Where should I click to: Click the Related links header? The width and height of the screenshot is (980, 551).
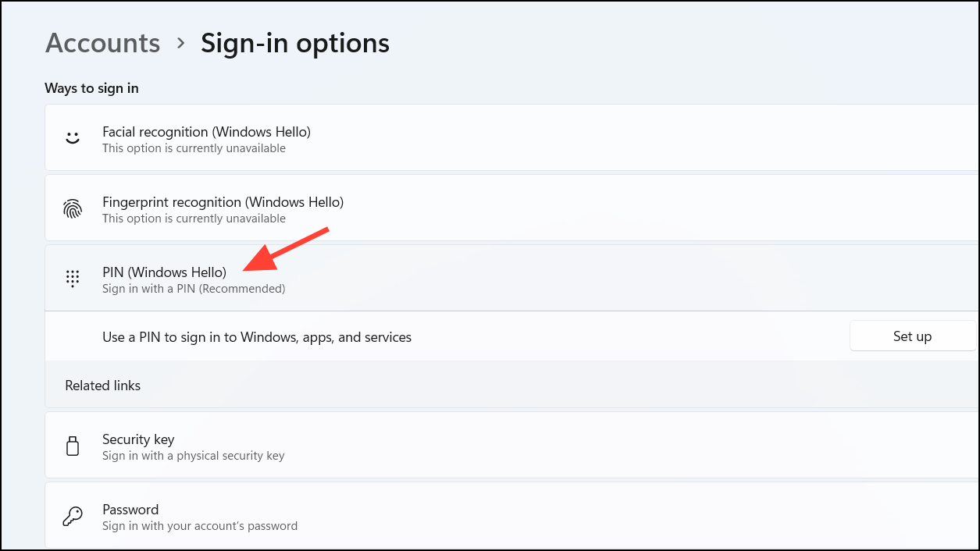(x=102, y=385)
